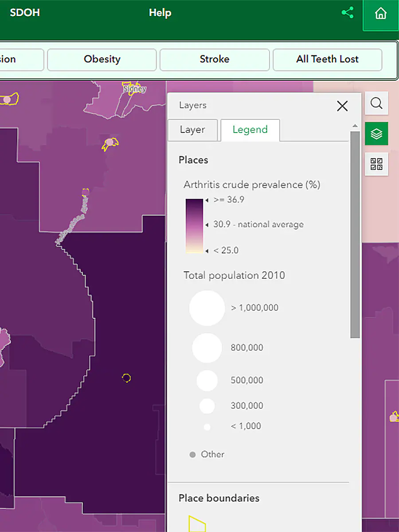Screen dimensions: 399x532
Task: Open the share options
Action: tap(348, 13)
